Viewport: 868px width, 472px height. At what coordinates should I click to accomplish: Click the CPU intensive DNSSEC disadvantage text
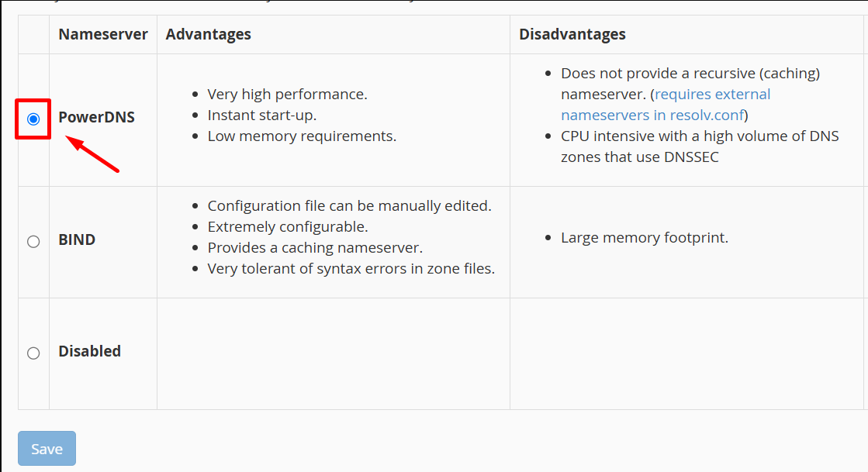pyautogui.click(x=700, y=146)
